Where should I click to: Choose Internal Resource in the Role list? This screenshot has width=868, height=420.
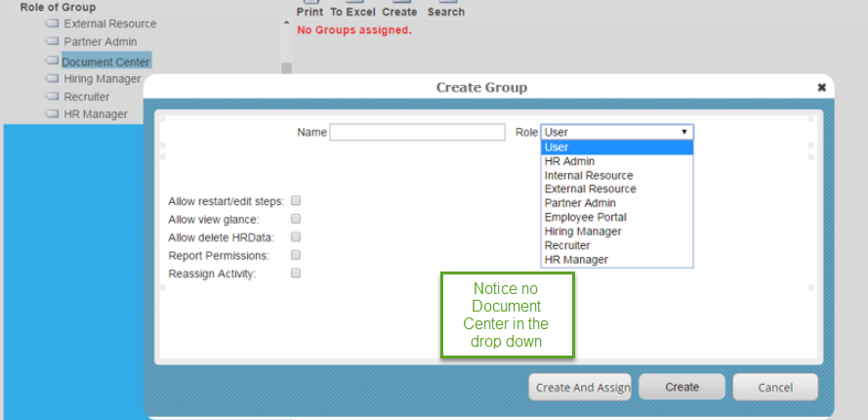[x=617, y=175]
